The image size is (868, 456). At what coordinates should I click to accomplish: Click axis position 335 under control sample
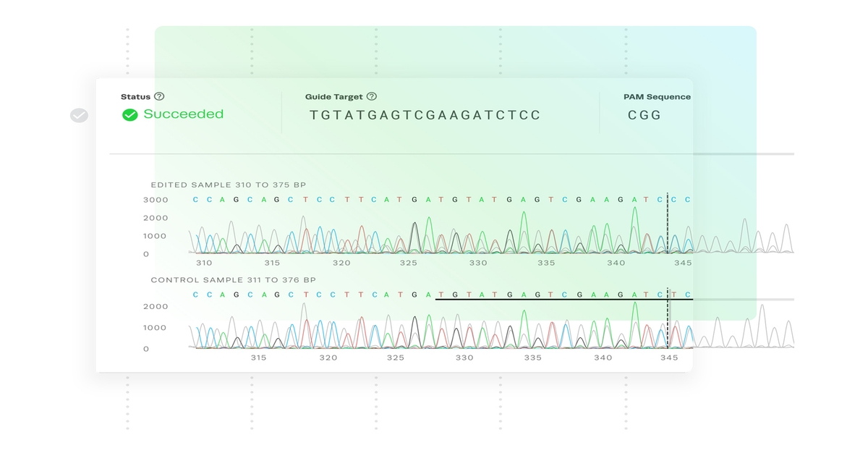pyautogui.click(x=533, y=358)
